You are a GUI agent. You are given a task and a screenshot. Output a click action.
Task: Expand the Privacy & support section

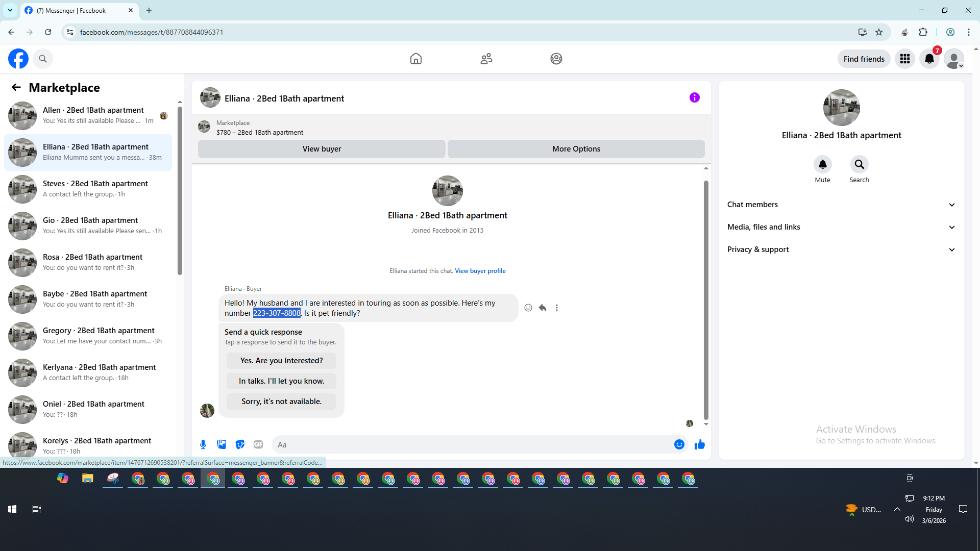(x=841, y=249)
